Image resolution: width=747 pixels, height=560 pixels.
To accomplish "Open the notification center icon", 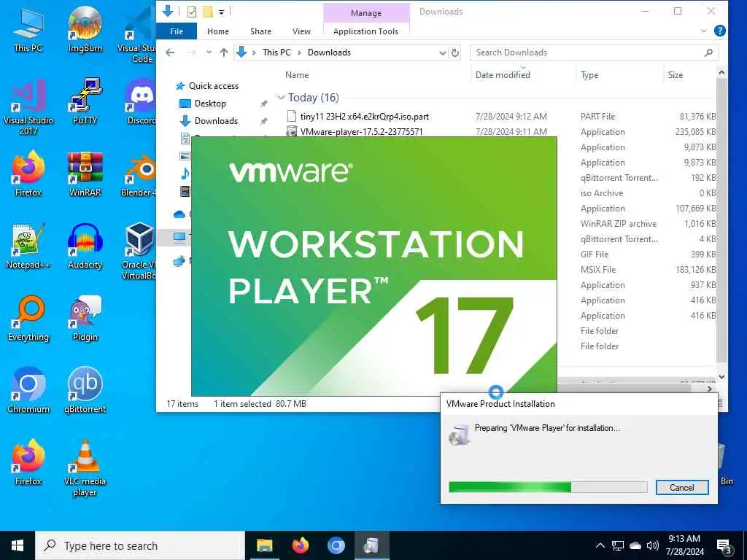I will tap(724, 546).
